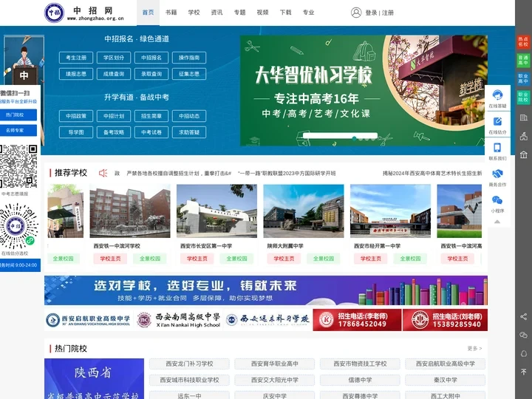Image resolution: width=532 pixels, height=399 pixels.
Task: Click the 中招政策 button
Action: pos(76,116)
